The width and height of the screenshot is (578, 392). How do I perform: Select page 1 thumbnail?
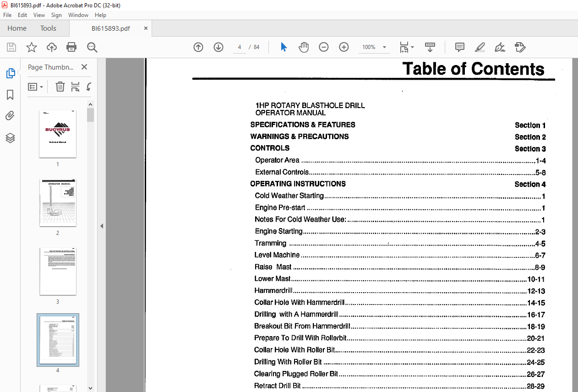(x=58, y=134)
